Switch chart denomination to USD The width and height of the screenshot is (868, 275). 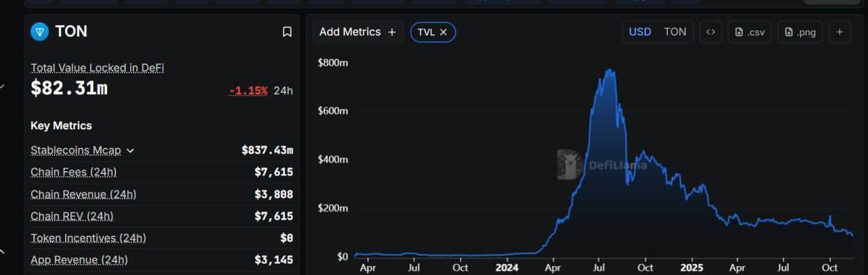tap(640, 32)
